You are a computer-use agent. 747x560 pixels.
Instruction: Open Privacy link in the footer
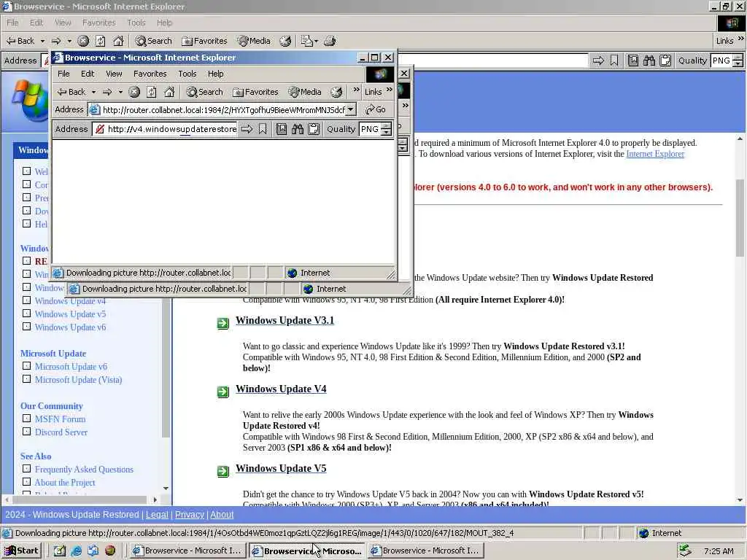(x=189, y=515)
